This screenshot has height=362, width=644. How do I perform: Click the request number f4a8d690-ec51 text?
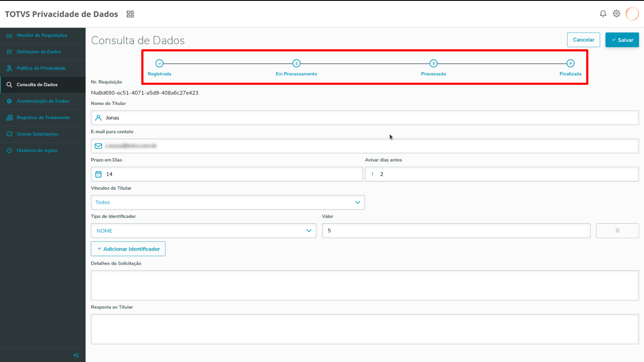point(145,93)
